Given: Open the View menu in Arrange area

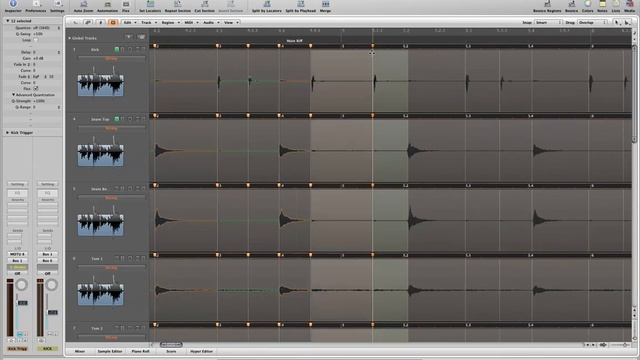Looking at the screenshot, I should click(x=231, y=22).
